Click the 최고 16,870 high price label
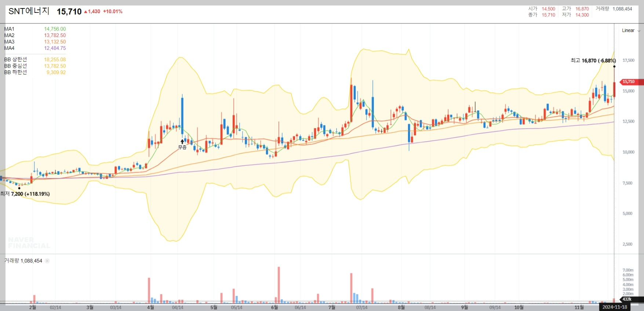The width and height of the screenshot is (644, 311). pyautogui.click(x=593, y=61)
